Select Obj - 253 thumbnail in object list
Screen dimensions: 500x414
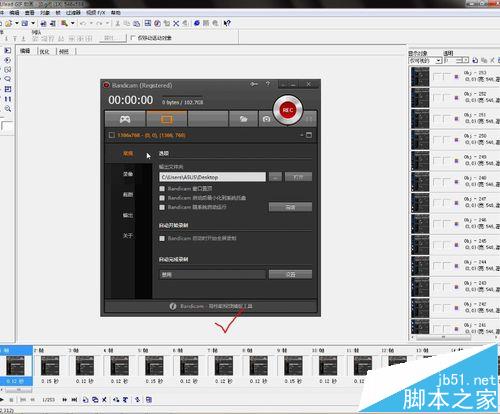point(420,77)
